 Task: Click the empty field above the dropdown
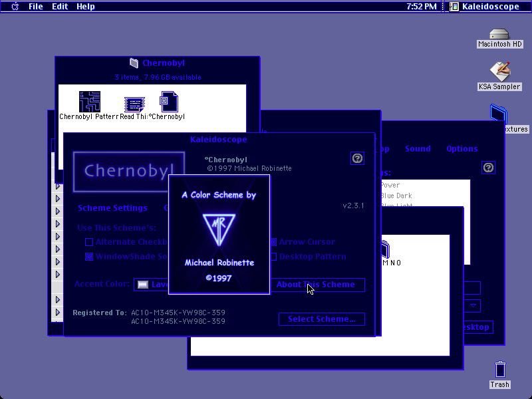click(472, 288)
